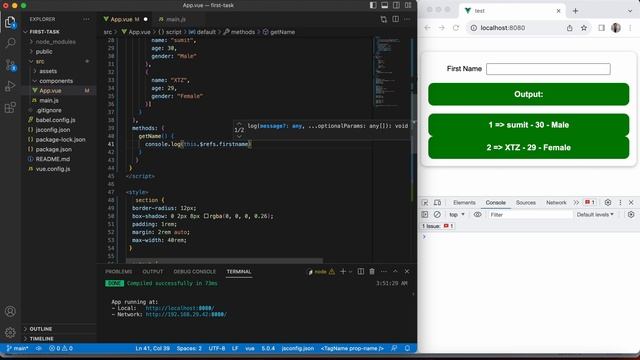The height and width of the screenshot is (360, 640).
Task: Kill the terminal with trash icon
Action: [372, 271]
